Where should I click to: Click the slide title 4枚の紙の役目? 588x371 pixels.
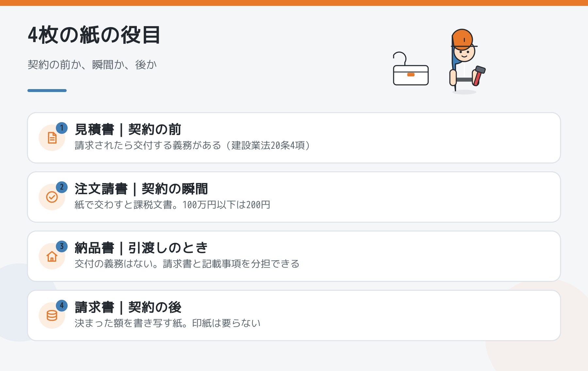tap(94, 35)
